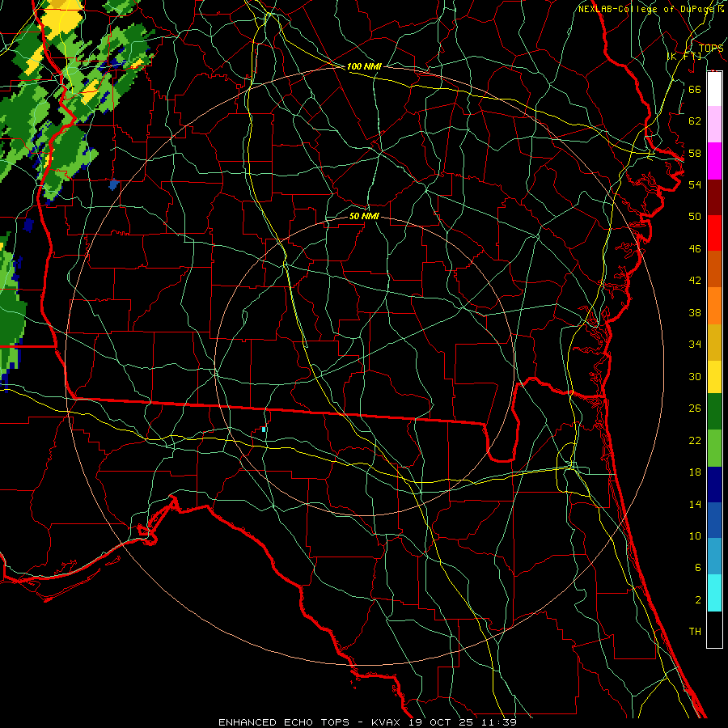Click the black TH legend swatch

714,629
